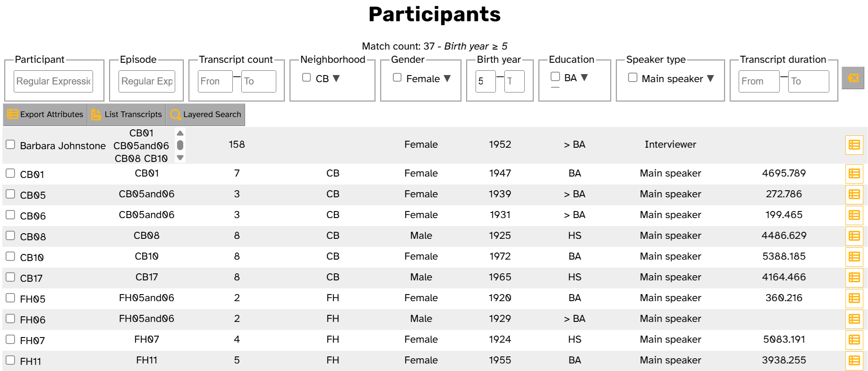Tick the checkbox for participant CB05
The height and width of the screenshot is (371, 868).
(10, 194)
